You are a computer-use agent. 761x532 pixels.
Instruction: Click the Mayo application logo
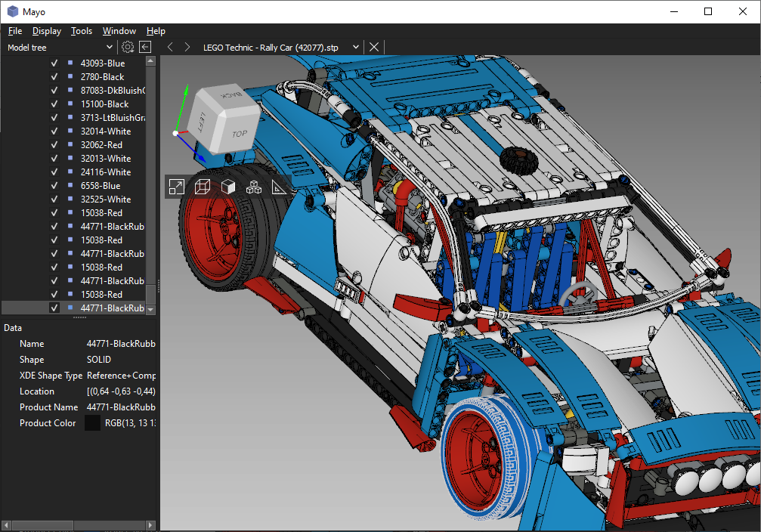[x=13, y=11]
